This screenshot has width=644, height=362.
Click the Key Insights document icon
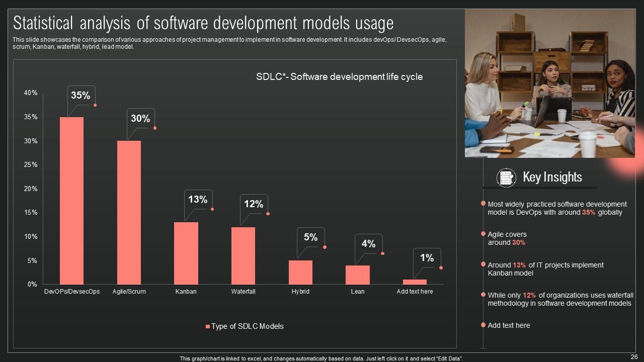pyautogui.click(x=506, y=177)
